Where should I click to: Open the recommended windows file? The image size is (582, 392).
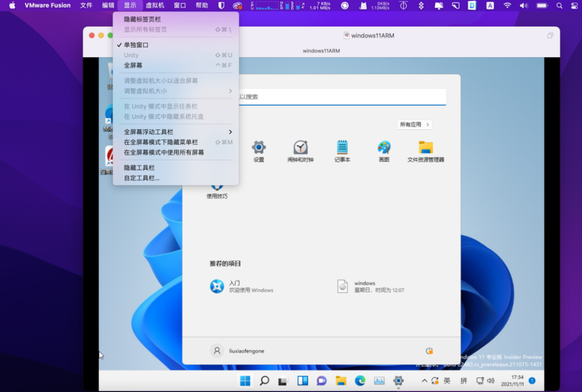pyautogui.click(x=370, y=286)
